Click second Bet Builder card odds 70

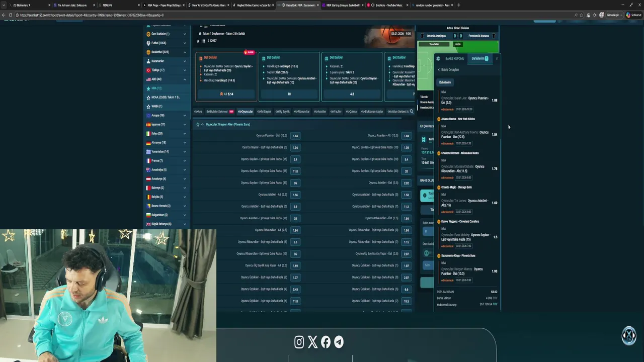point(289,94)
